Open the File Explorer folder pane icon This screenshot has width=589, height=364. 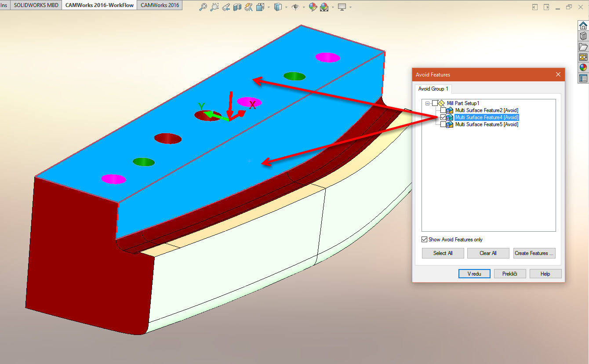coord(583,47)
